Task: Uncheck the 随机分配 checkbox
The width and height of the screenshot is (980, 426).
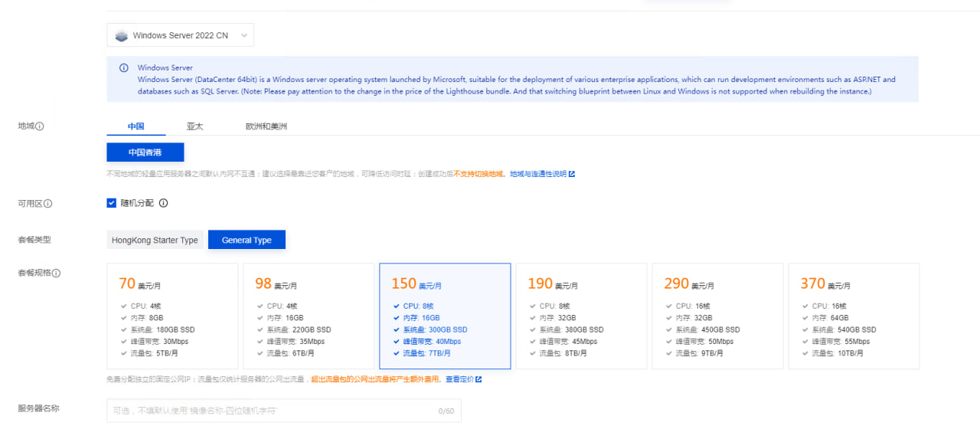Action: pyautogui.click(x=112, y=203)
